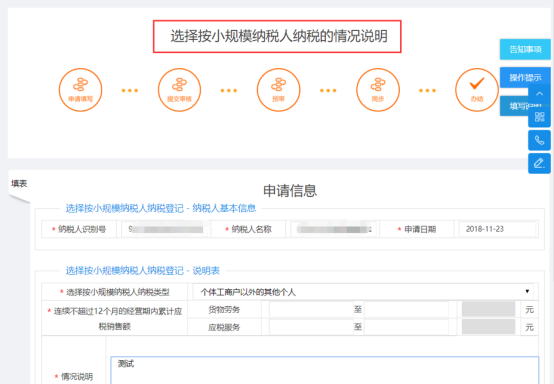
Task: Open the 填写说明 button
Action: [x=514, y=106]
